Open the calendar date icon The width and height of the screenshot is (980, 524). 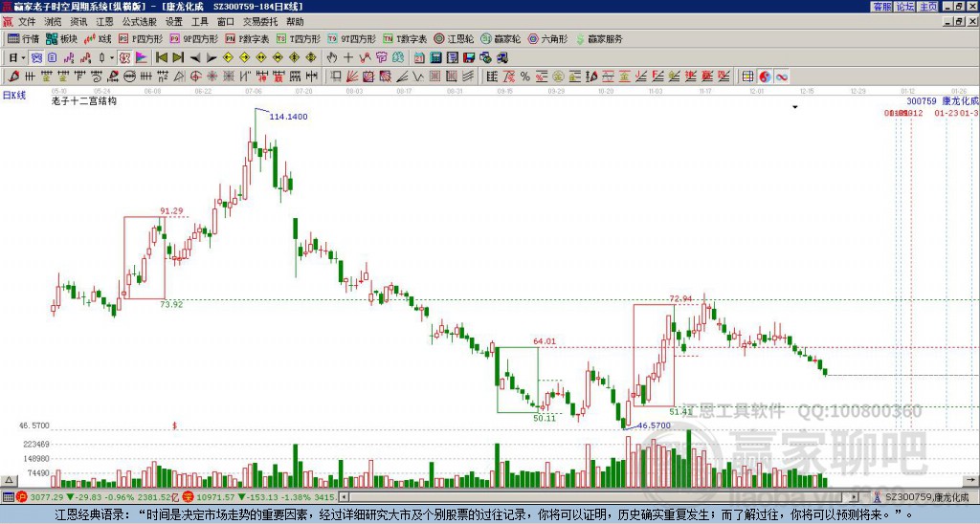click(x=419, y=58)
